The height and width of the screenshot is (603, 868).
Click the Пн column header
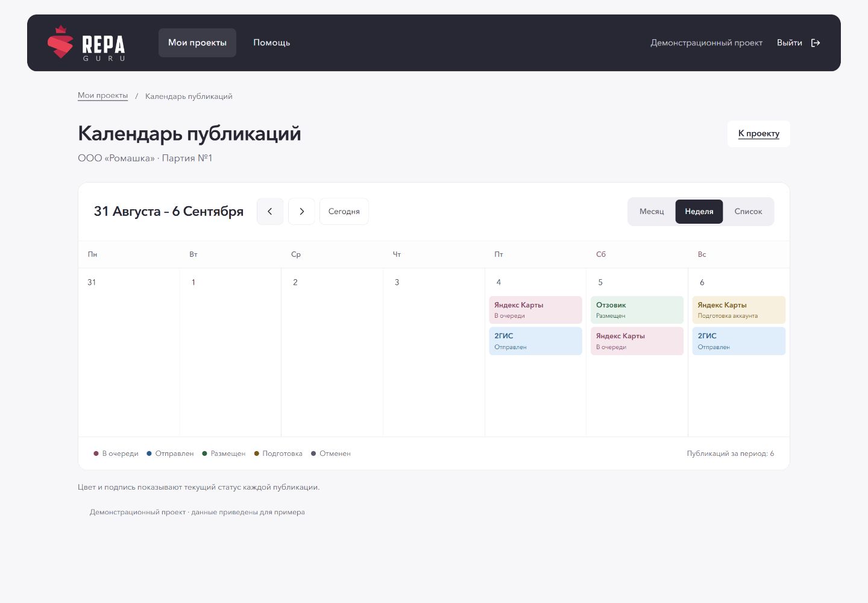tap(92, 254)
